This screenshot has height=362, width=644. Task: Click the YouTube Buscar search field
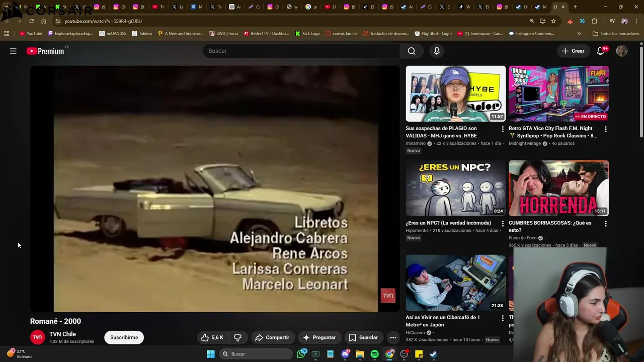[x=301, y=51]
